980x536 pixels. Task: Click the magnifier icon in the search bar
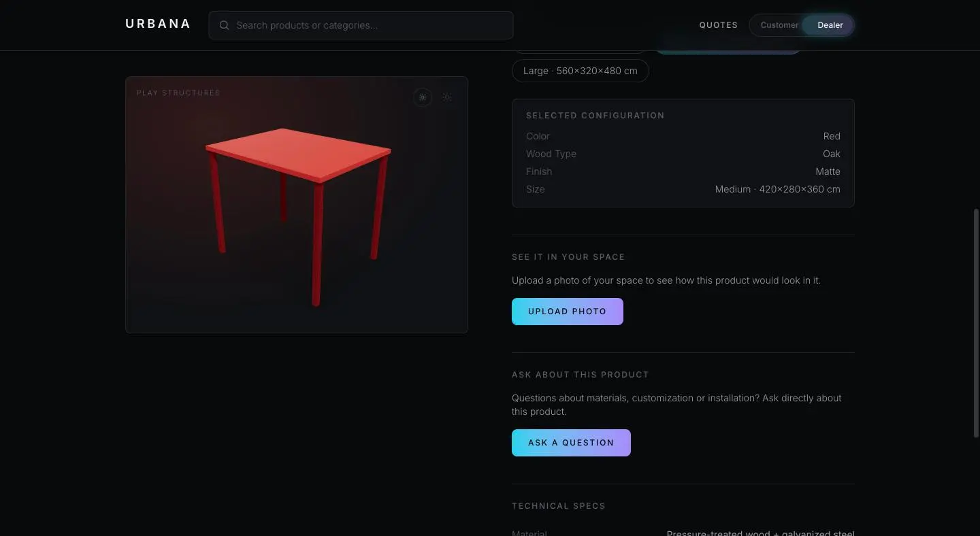[x=224, y=25]
